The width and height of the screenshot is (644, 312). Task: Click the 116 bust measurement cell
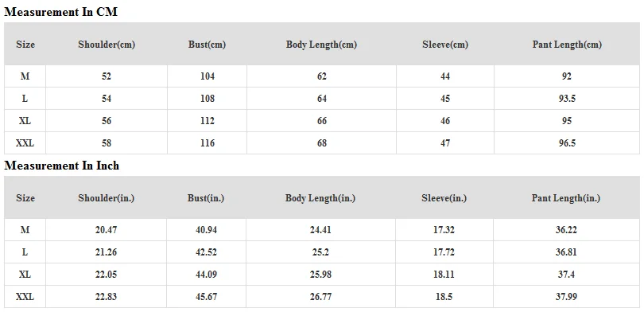pyautogui.click(x=207, y=143)
